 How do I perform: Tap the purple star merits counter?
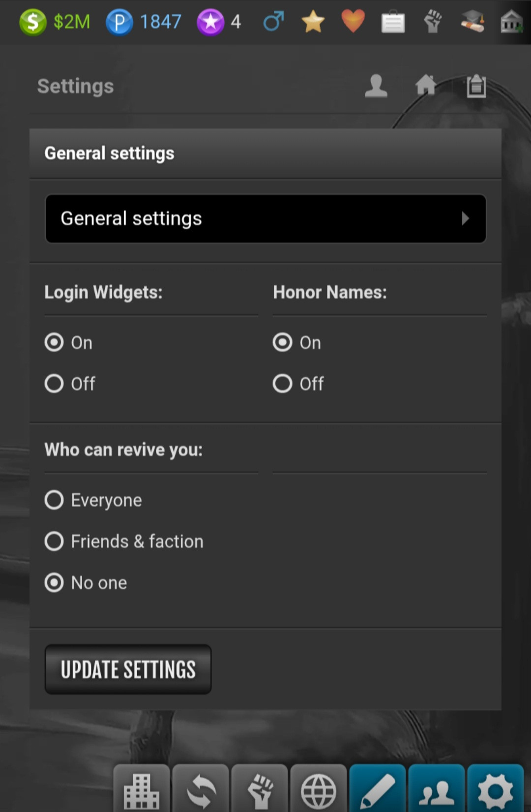[x=210, y=22]
